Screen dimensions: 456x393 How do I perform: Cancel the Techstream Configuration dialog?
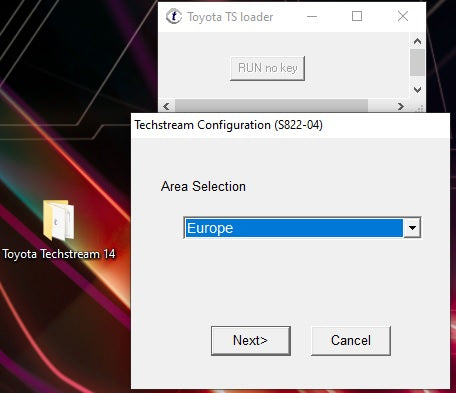pyautogui.click(x=351, y=341)
